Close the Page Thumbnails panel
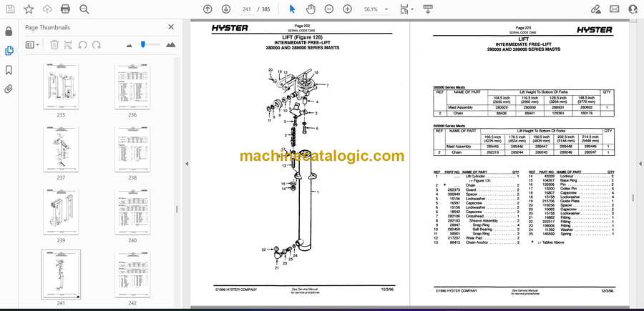The image size is (644, 311). [x=171, y=27]
